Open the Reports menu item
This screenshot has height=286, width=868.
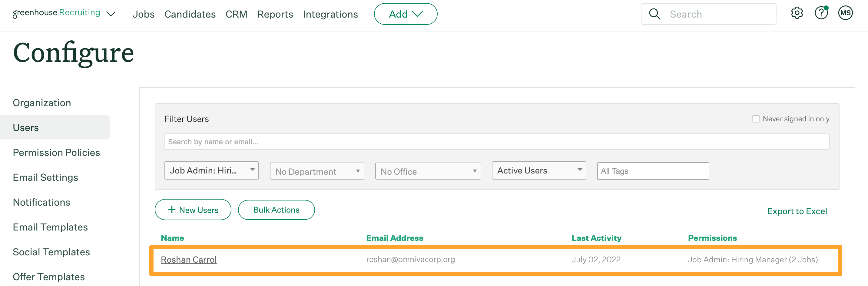[x=275, y=14]
